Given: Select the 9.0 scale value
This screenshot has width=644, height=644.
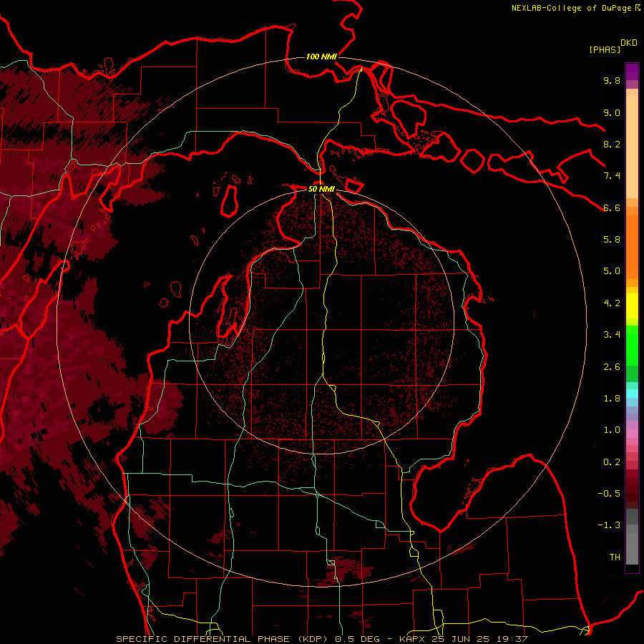Looking at the screenshot, I should (612, 112).
